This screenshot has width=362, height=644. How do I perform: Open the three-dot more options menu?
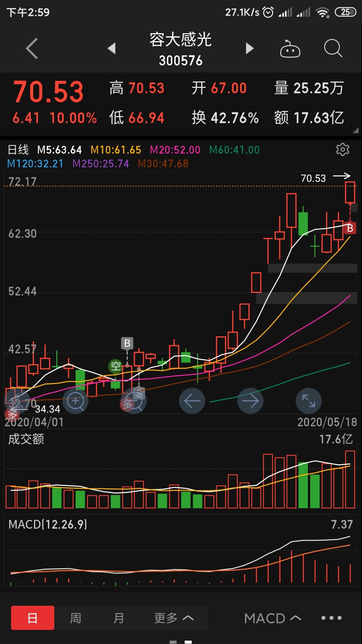[x=331, y=618]
